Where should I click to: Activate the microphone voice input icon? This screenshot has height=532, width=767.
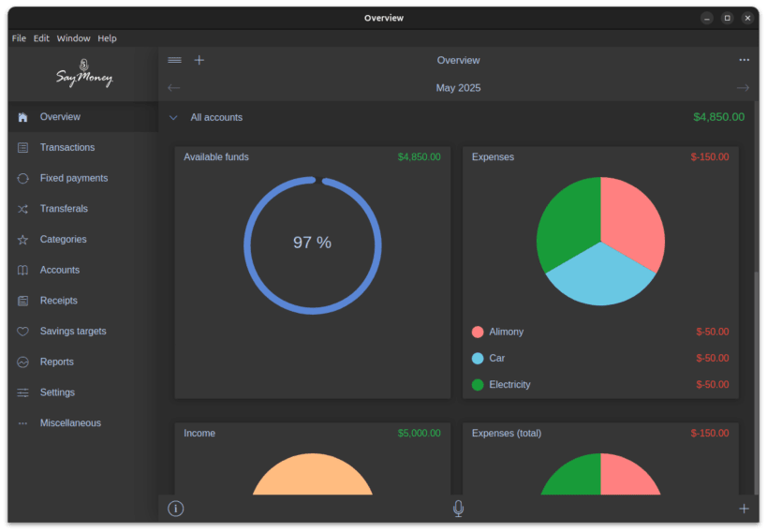click(458, 509)
